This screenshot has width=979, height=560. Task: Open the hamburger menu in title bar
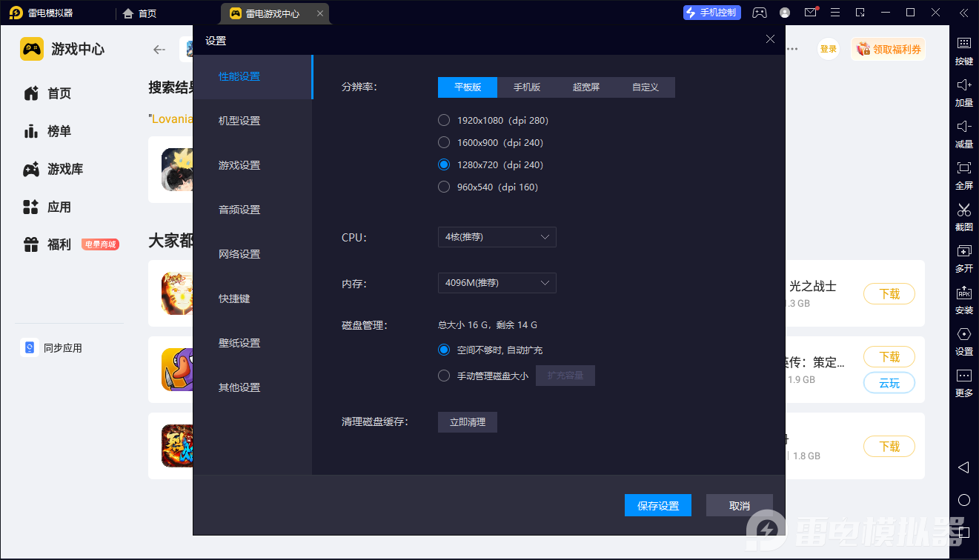point(835,13)
